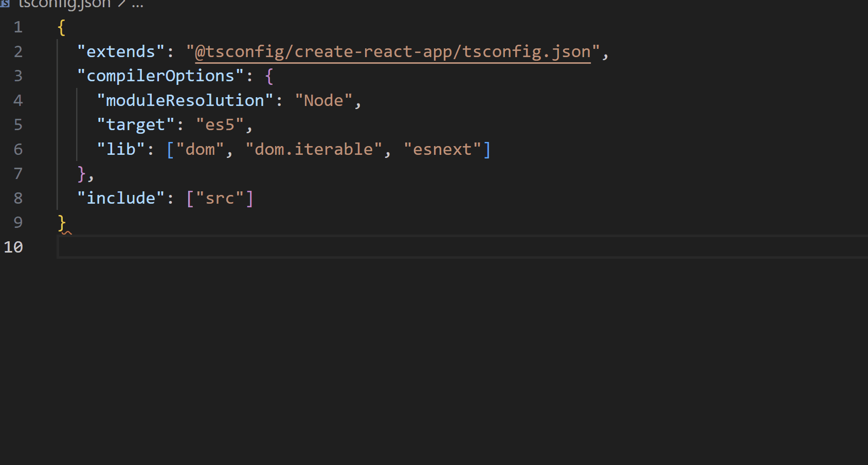Expand the '...' symbol breadcrumb

pos(137,5)
